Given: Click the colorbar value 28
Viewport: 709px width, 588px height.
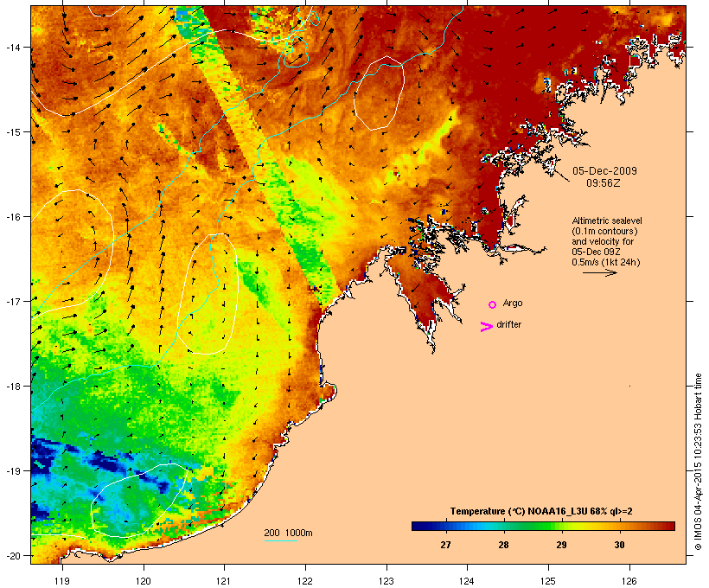Looking at the screenshot, I should pyautogui.click(x=503, y=545).
